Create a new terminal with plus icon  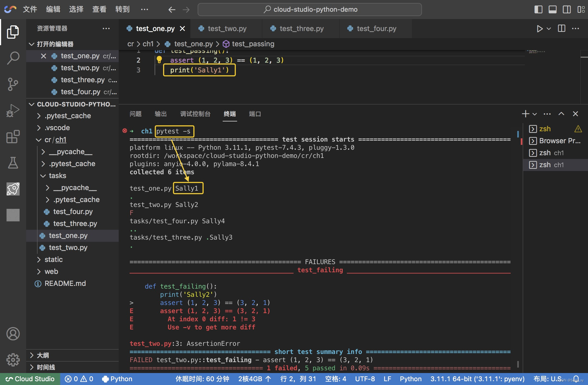pos(525,114)
